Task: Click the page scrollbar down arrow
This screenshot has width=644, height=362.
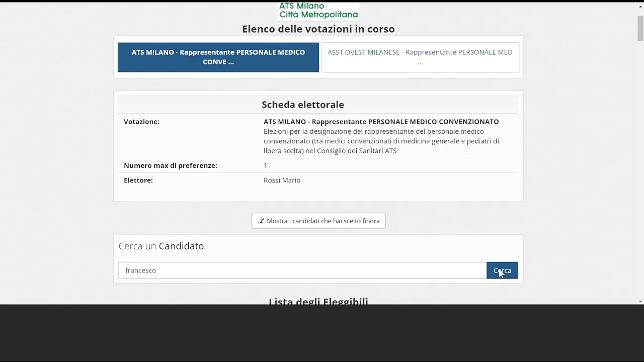Action: pos(640,301)
